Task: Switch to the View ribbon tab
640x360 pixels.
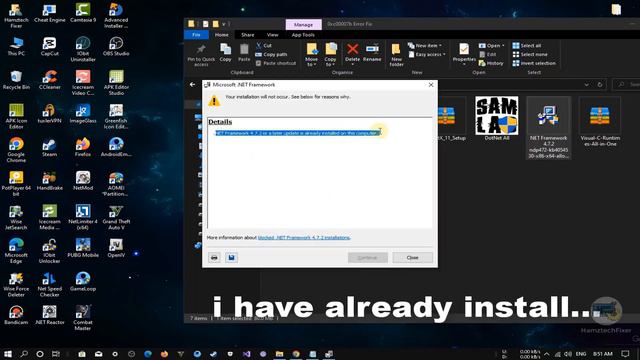Action: click(x=272, y=35)
